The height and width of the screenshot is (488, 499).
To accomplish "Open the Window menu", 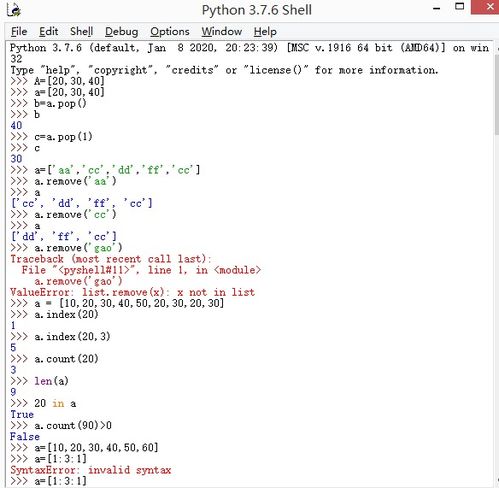I will 222,32.
